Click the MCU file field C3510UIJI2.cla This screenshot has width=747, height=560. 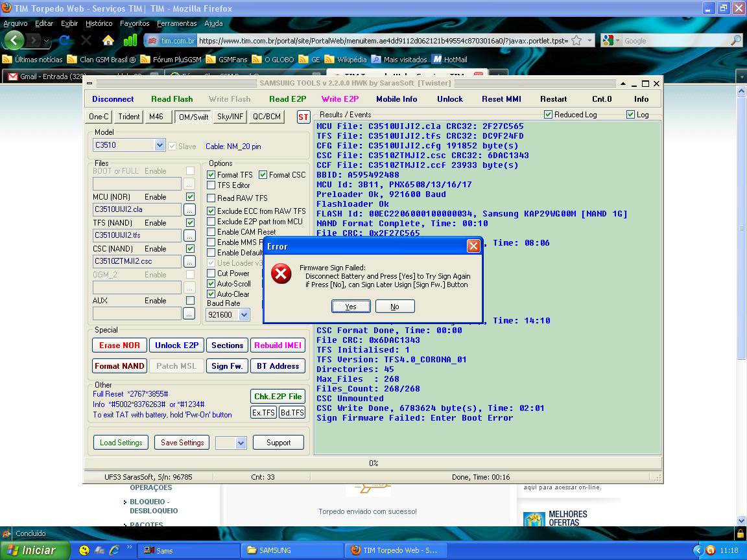tap(137, 209)
